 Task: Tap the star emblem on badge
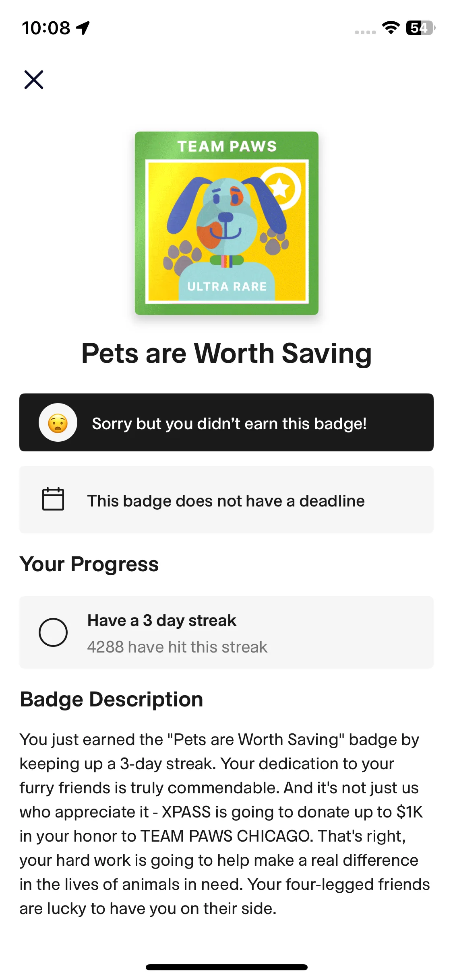click(x=281, y=188)
